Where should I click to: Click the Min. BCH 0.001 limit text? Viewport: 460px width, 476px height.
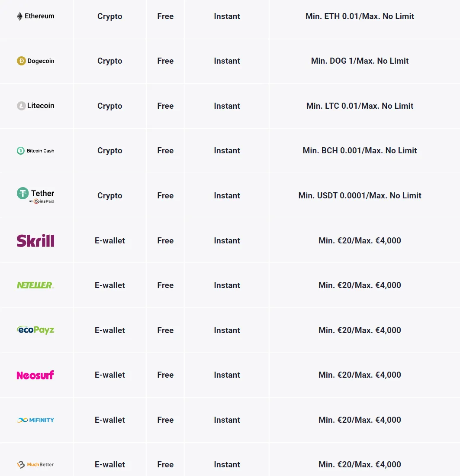click(360, 151)
